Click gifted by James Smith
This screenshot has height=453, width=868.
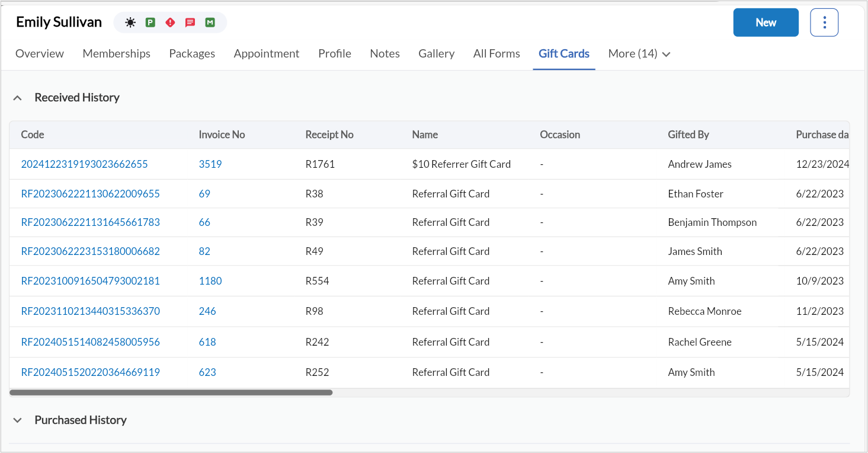pyautogui.click(x=695, y=251)
